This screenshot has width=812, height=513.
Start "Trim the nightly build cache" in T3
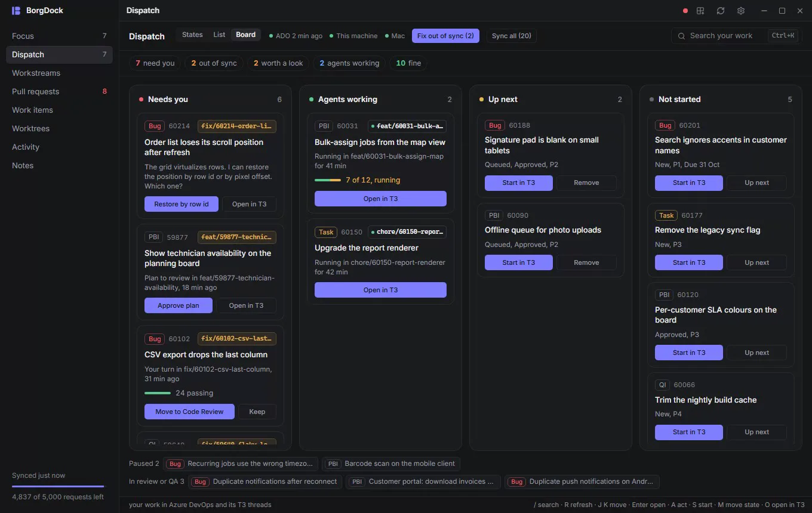[689, 432]
